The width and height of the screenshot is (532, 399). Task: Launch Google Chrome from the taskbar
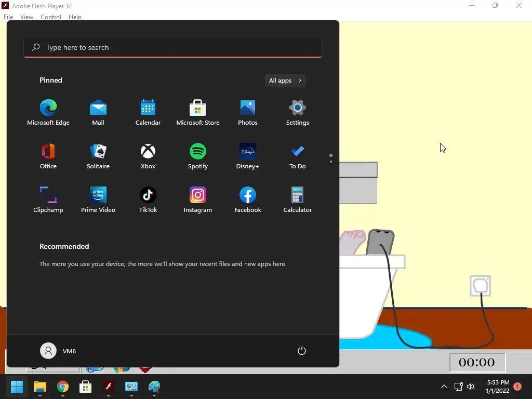pyautogui.click(x=63, y=387)
